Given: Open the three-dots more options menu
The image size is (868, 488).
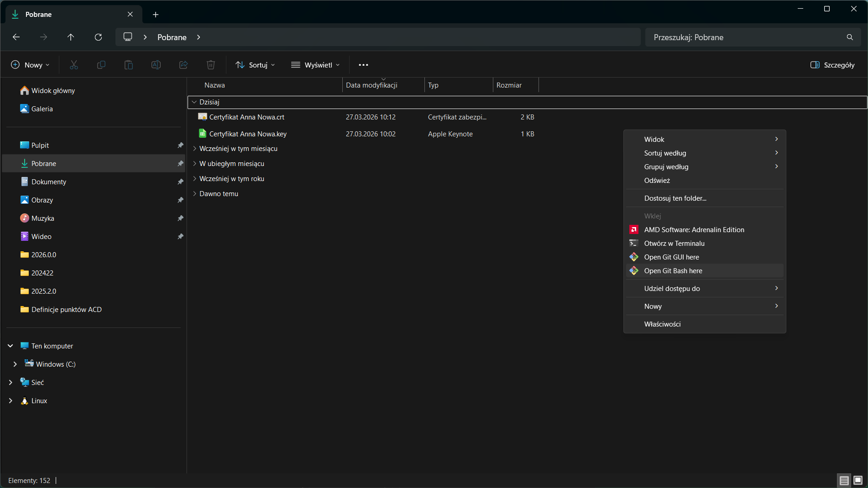Looking at the screenshot, I should tap(363, 65).
